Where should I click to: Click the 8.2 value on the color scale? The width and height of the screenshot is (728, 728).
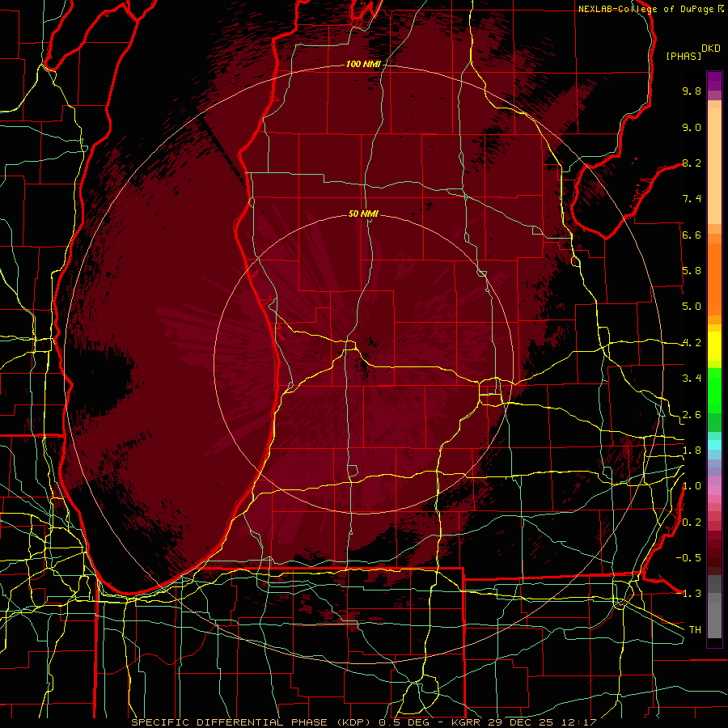coord(692,163)
